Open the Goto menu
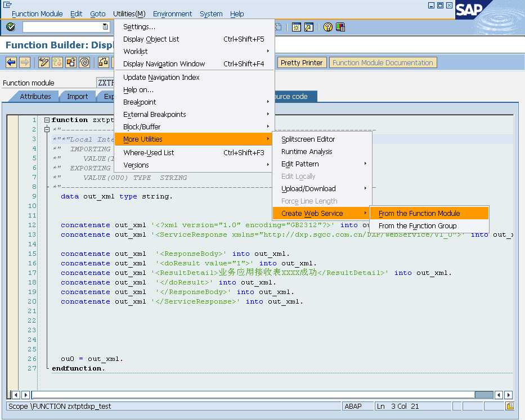Viewport: 525px width, 420px height. pos(98,13)
